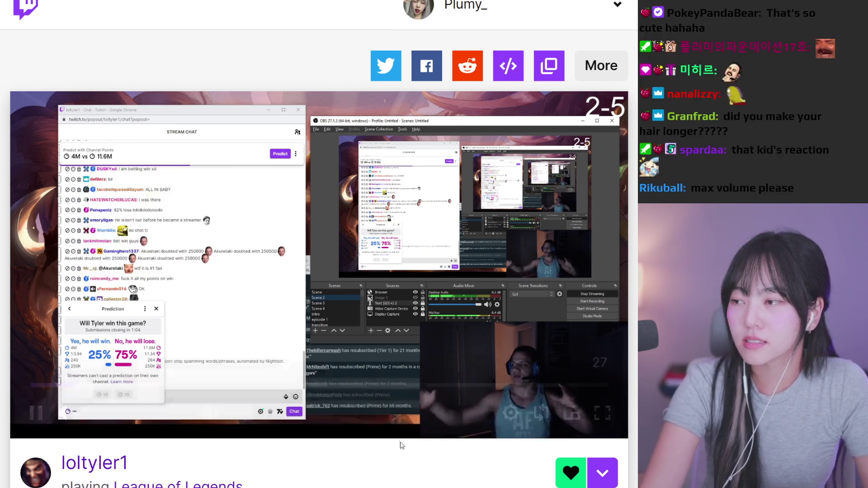
Task: Ban DUSKYxd using the row's ban icon
Action: click(x=67, y=169)
